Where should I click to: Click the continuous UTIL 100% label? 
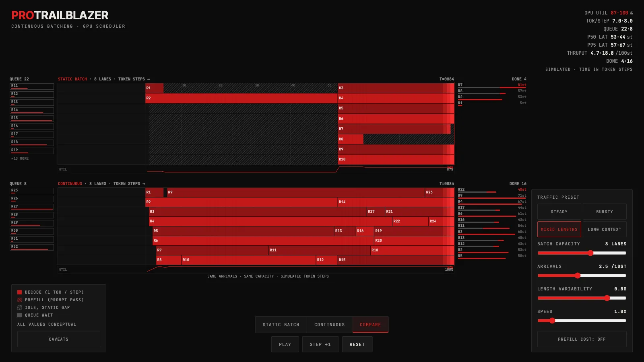449,269
